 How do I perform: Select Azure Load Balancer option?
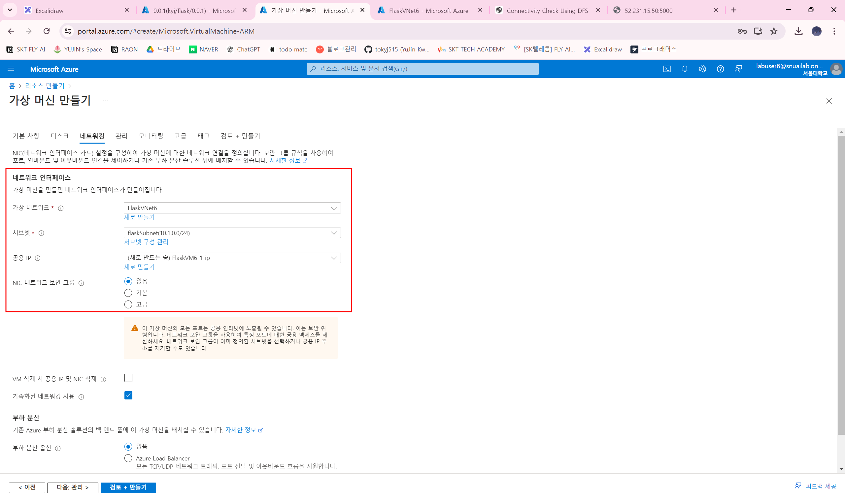pos(128,458)
